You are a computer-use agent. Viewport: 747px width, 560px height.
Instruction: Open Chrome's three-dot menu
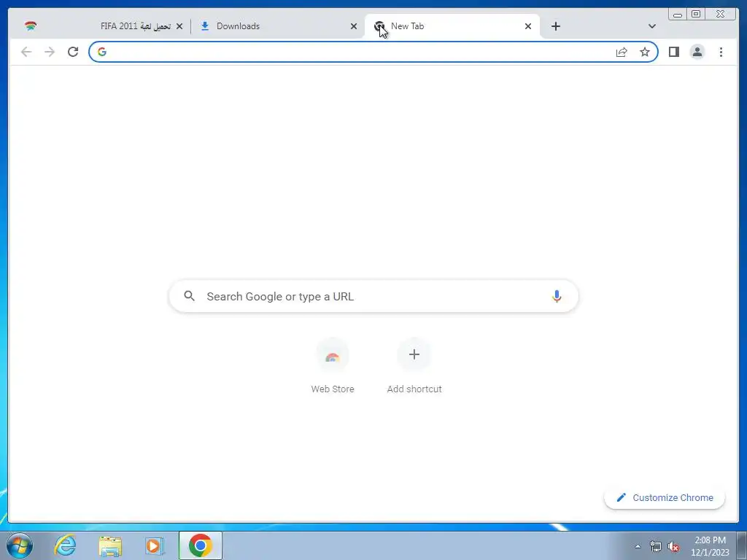pos(721,52)
